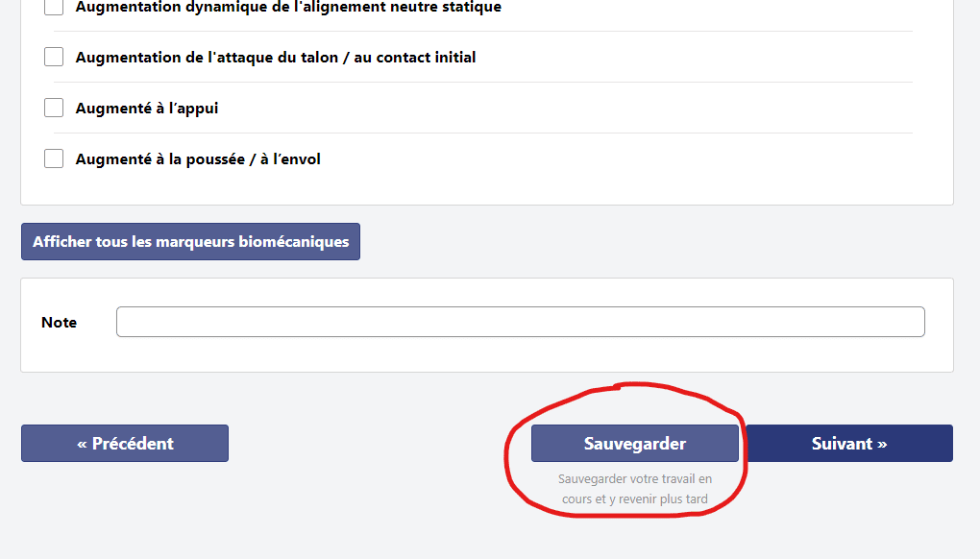Click the '»' arrow on the Suivant button
980x559 pixels.
[881, 444]
